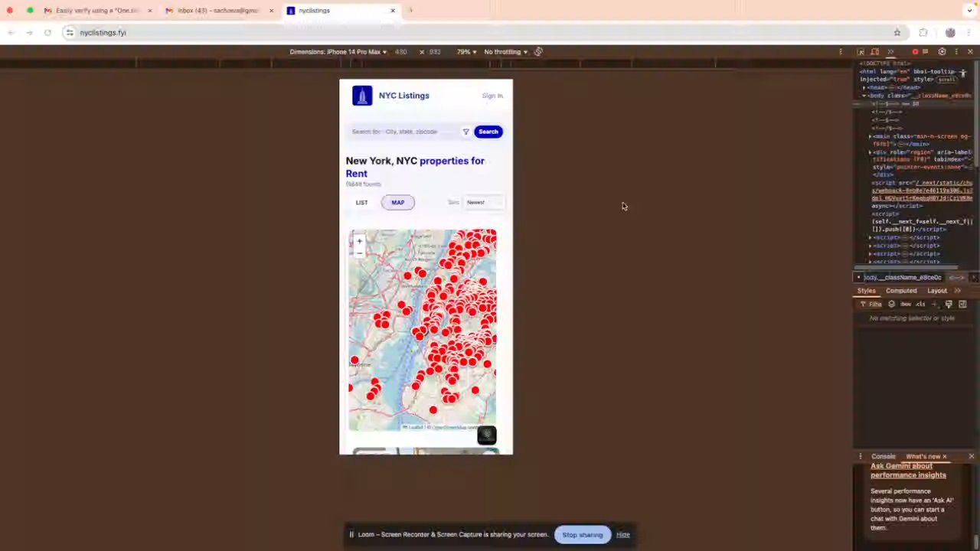Open the Chrome three-dot menu

970,33
